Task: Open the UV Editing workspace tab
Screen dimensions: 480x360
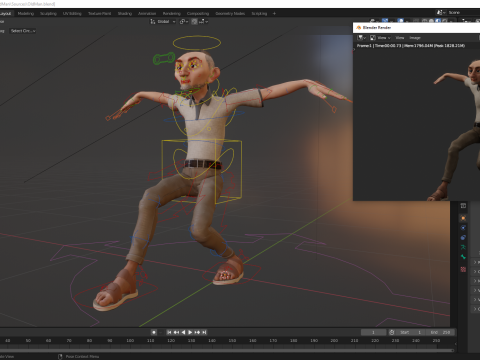Action: pyautogui.click(x=72, y=14)
